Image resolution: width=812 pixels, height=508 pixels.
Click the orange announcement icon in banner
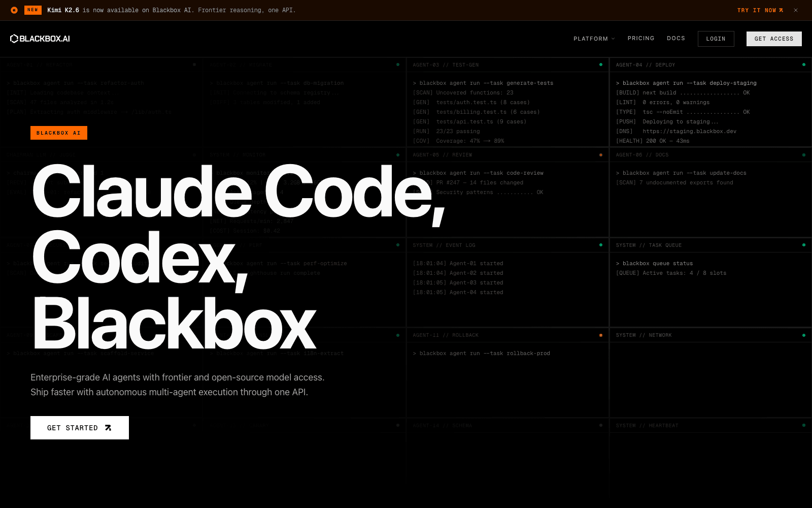tap(14, 10)
